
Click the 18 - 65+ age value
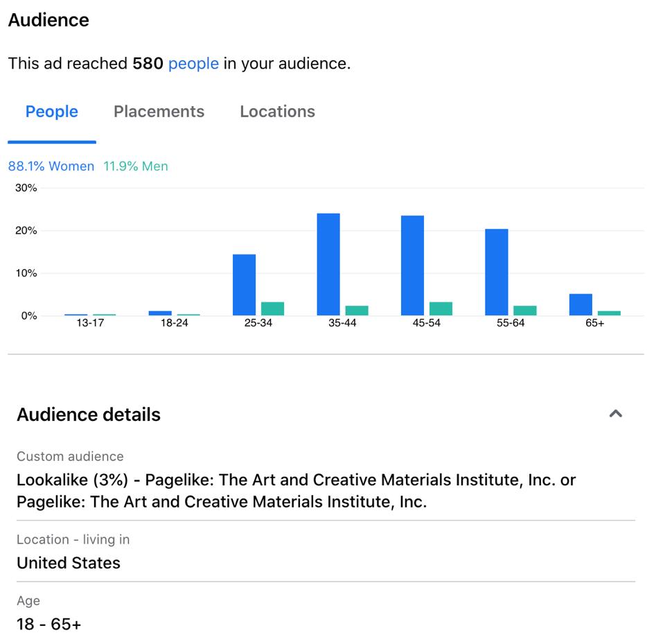[x=48, y=624]
